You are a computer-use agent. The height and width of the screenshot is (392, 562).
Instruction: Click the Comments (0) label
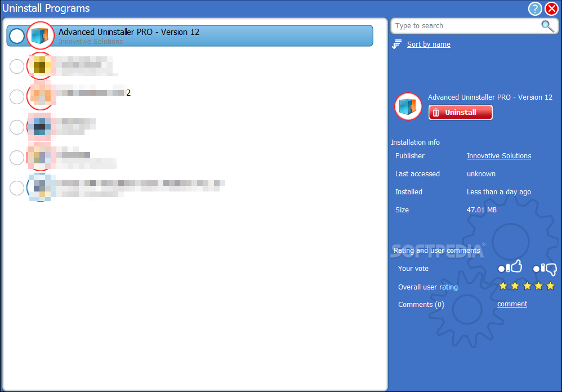point(421,305)
